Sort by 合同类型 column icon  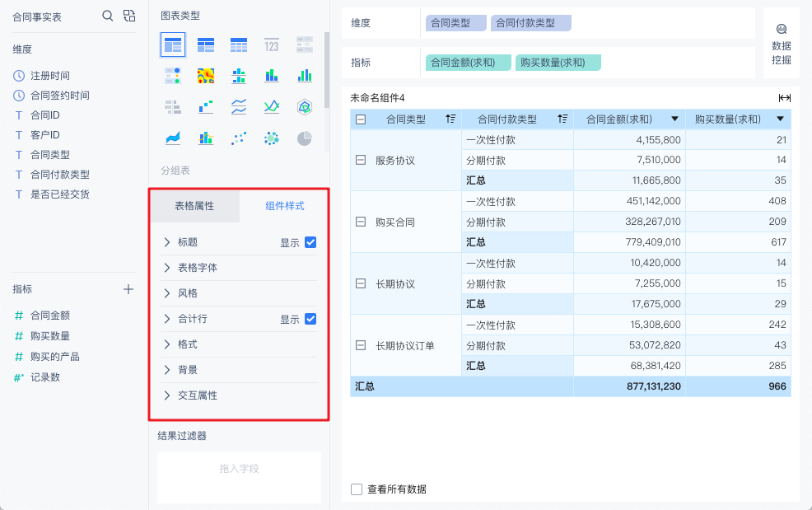click(450, 119)
